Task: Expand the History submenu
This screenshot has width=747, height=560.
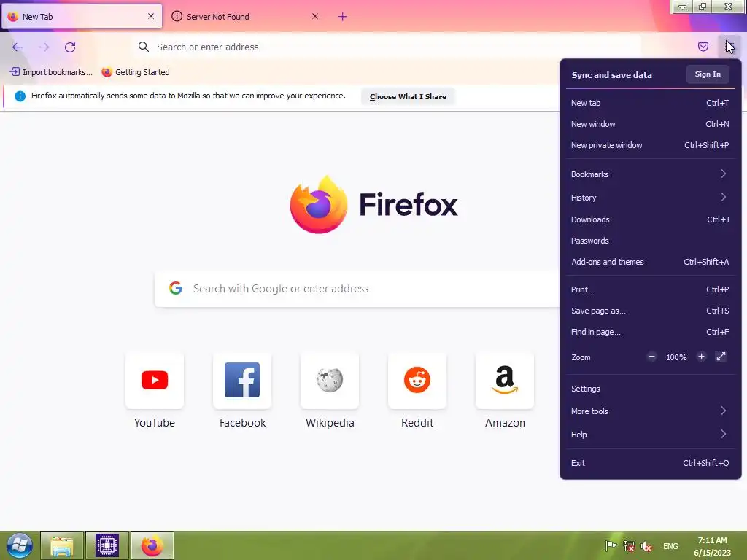Action: pyautogui.click(x=650, y=198)
